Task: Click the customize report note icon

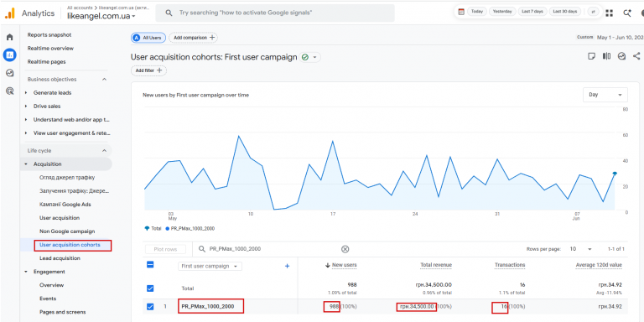Action: (x=591, y=56)
